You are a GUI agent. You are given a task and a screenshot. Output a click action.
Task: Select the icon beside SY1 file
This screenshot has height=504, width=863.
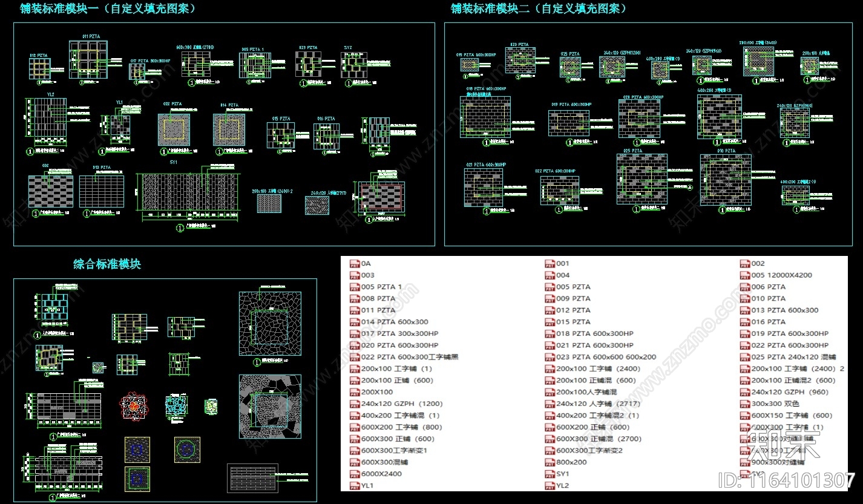(550, 474)
